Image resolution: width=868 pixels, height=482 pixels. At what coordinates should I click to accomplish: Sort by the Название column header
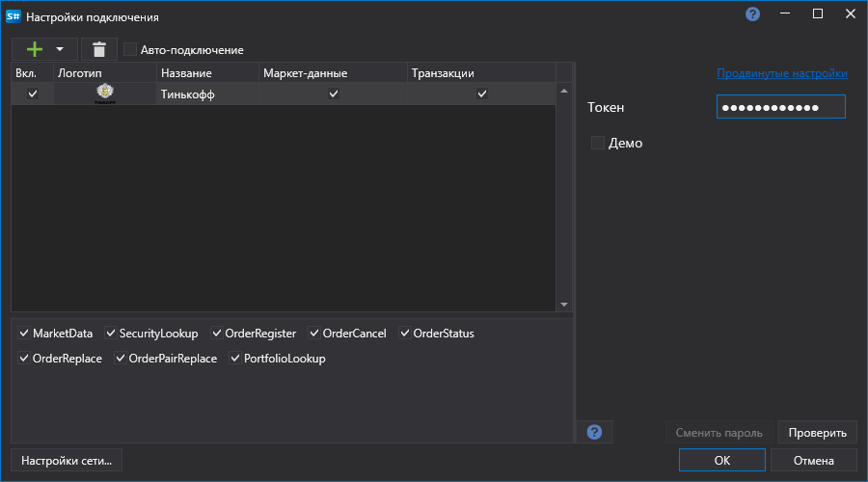pyautogui.click(x=207, y=73)
